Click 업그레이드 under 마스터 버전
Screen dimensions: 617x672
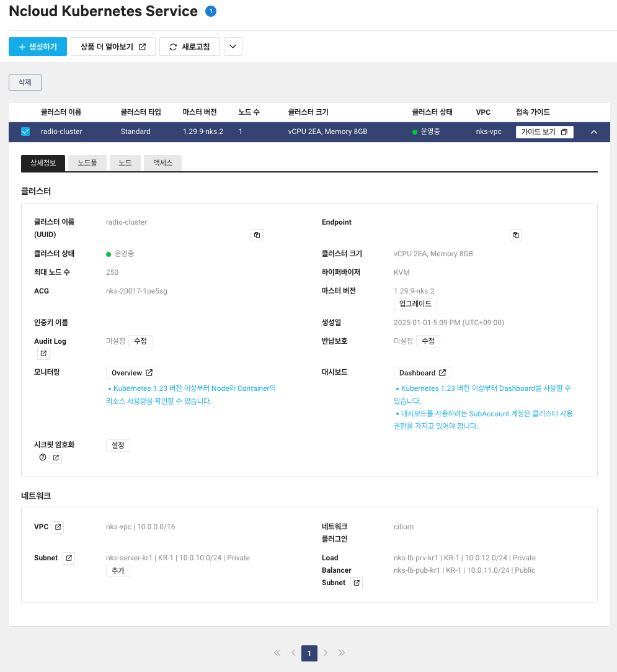point(415,304)
